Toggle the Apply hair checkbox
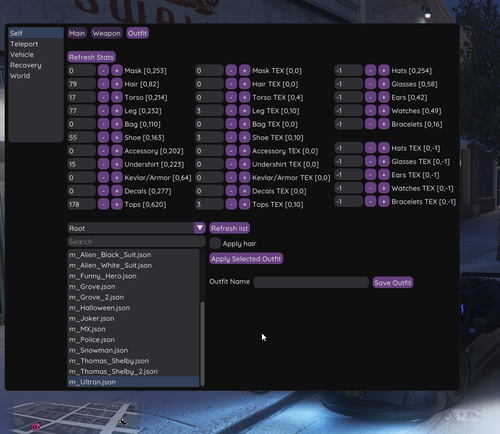Image resolution: width=500 pixels, height=434 pixels. [x=215, y=243]
